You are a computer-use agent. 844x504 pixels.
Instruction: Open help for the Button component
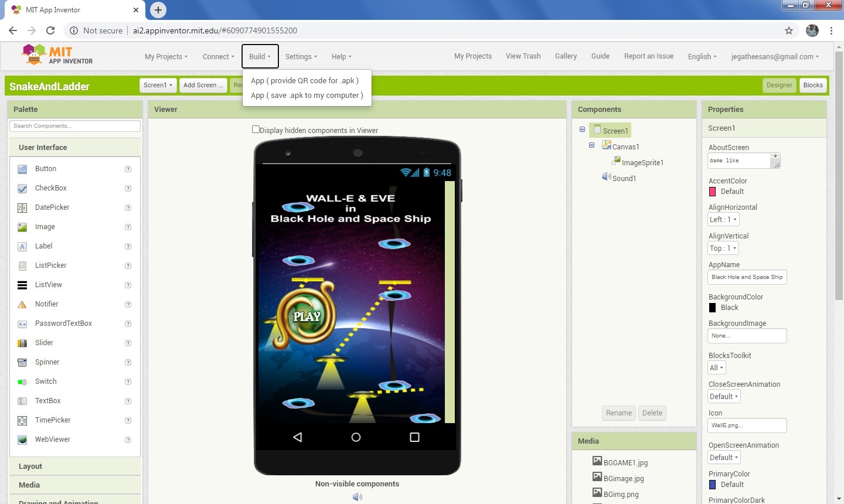pos(128,169)
